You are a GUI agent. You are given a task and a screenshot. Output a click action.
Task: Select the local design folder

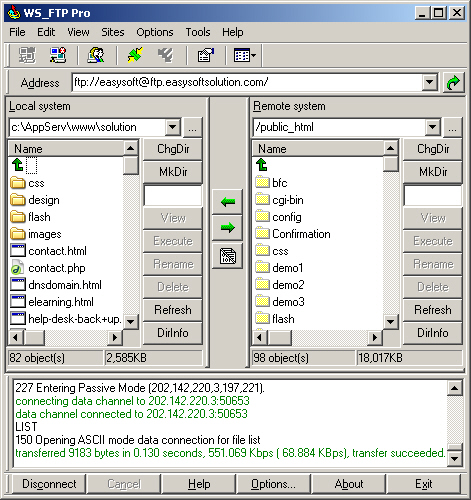click(x=35, y=200)
